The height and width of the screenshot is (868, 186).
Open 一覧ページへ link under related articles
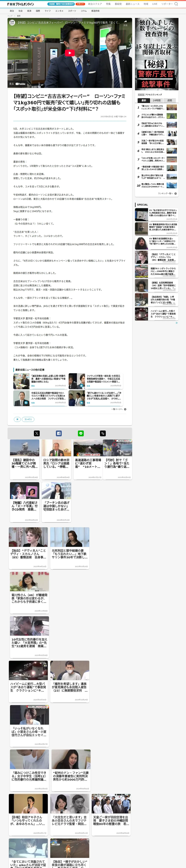(117, 409)
